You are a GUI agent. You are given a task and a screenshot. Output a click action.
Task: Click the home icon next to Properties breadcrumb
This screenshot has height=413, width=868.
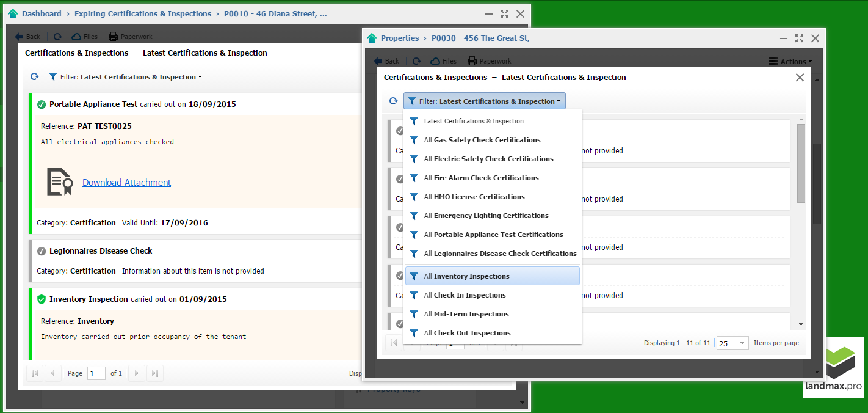pyautogui.click(x=372, y=38)
